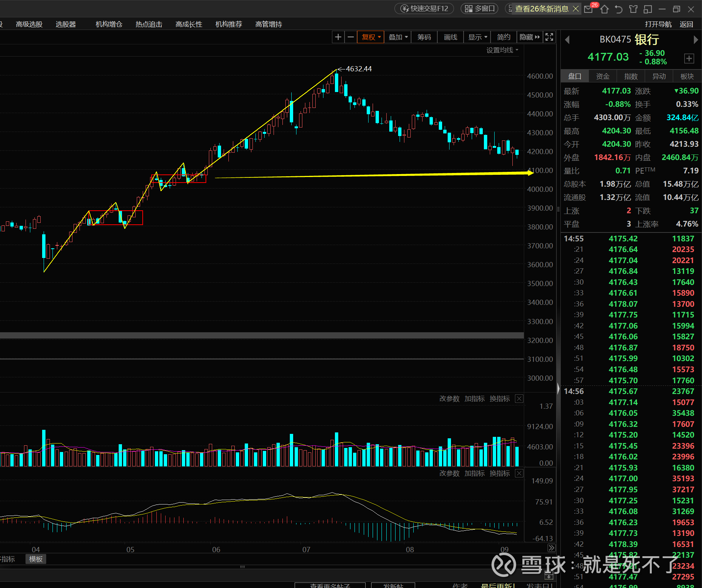702x588 pixels.
Task: Close the volume indicator panel
Action: [x=519, y=399]
